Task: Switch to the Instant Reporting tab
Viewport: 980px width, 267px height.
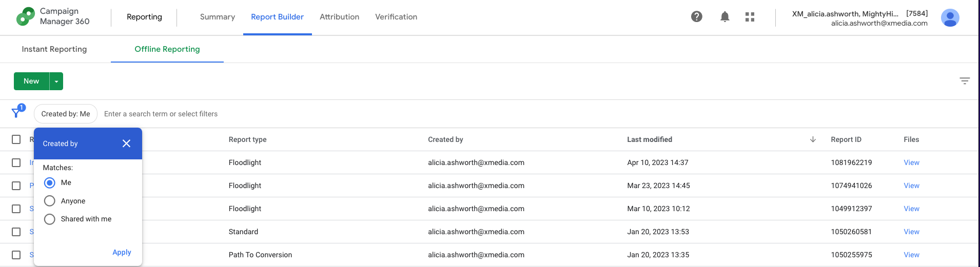Action: pos(54,49)
